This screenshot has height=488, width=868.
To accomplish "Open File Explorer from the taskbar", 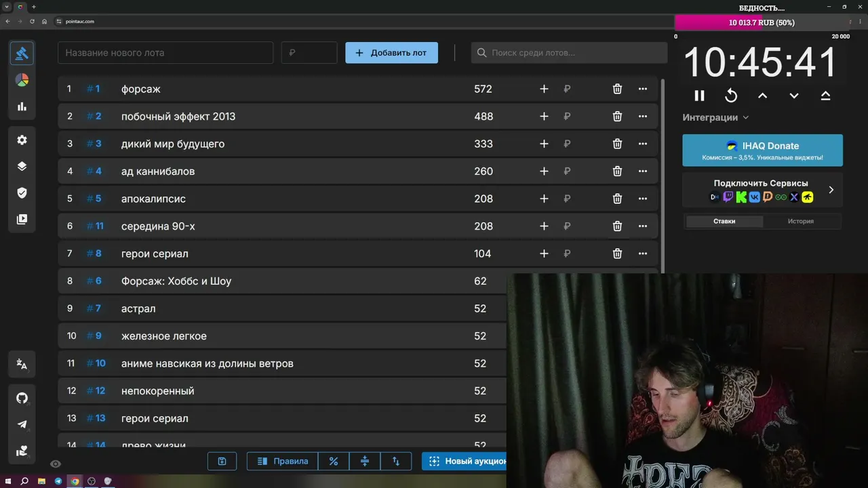I will tap(41, 481).
